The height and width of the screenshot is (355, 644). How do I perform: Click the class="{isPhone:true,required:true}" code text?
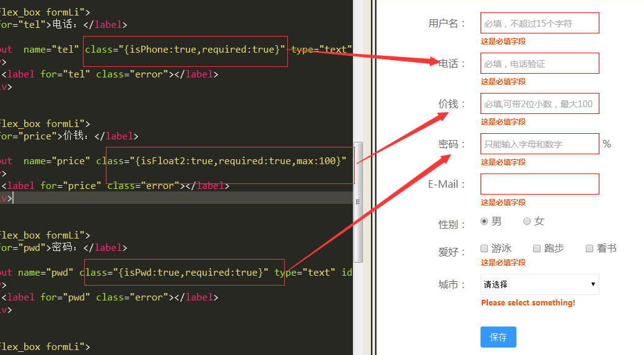pyautogui.click(x=185, y=50)
